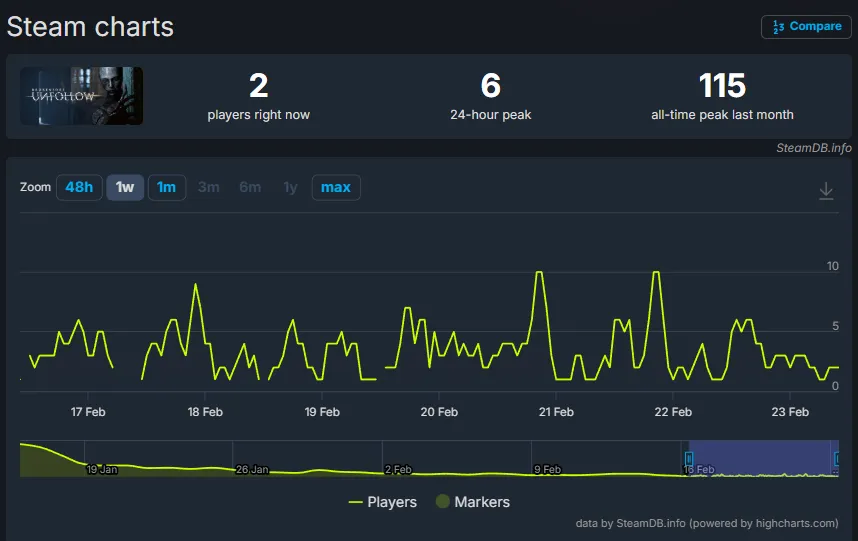Click 19 Jan in the navigator timeline
Image resolution: width=858 pixels, height=541 pixels.
click(102, 469)
